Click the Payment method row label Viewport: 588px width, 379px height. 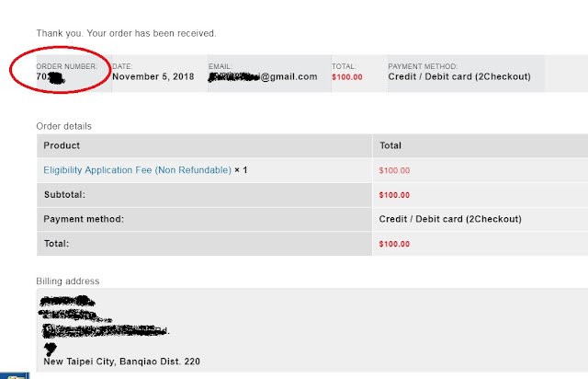84,219
